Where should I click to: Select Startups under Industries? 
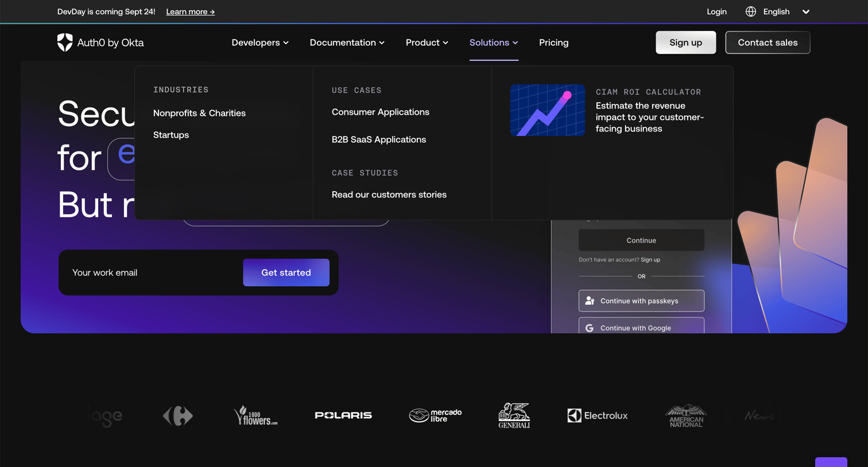(171, 135)
